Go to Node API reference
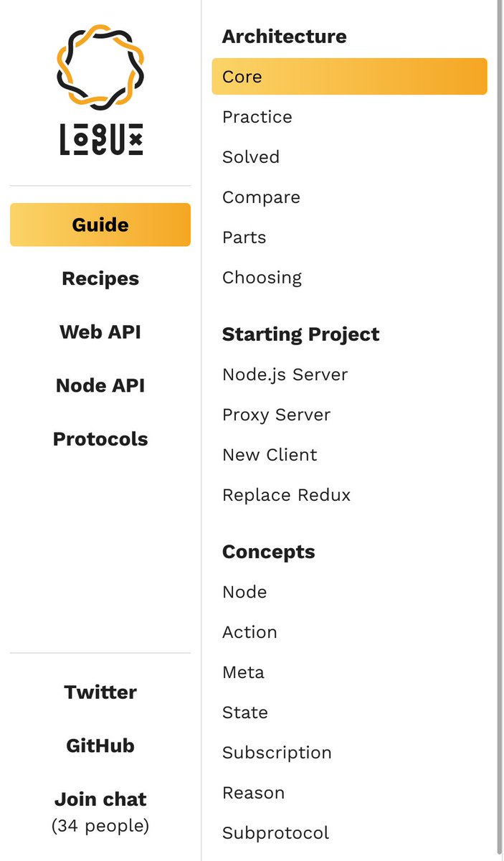This screenshot has height=861, width=504. pyautogui.click(x=100, y=385)
